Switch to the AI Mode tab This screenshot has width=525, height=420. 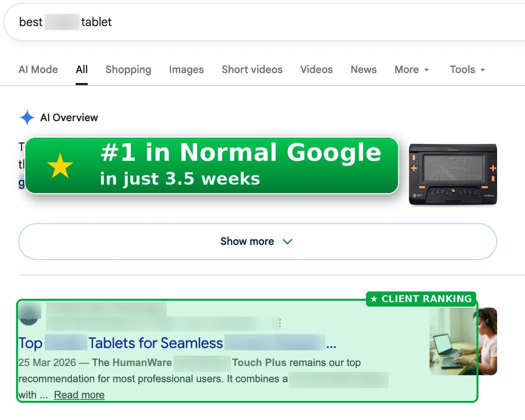click(38, 69)
